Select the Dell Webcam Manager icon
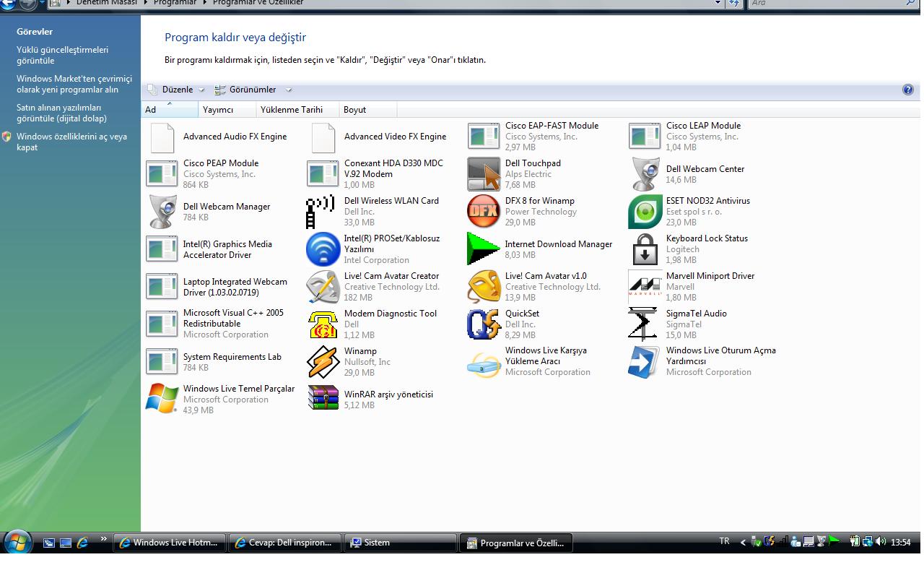Image resolution: width=924 pixels, height=578 pixels. pyautogui.click(x=162, y=212)
